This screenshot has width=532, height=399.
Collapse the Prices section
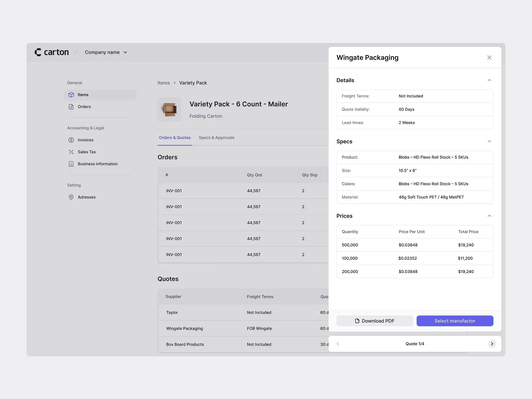[x=489, y=216]
